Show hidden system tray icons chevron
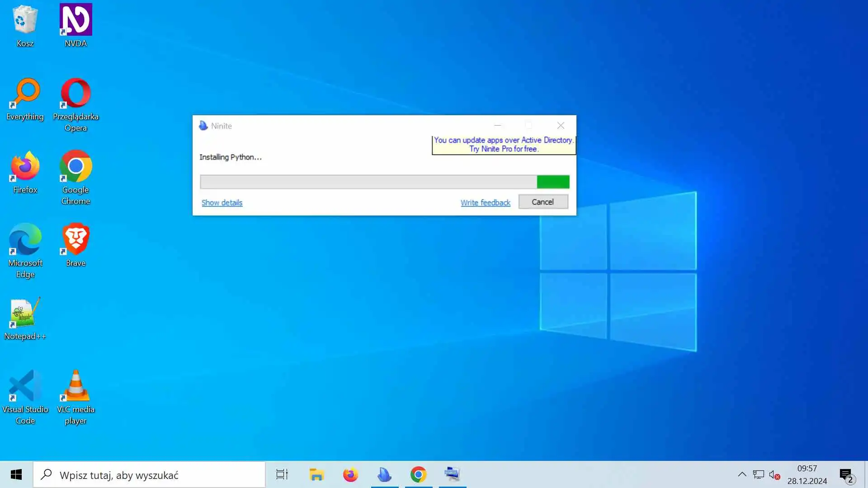The width and height of the screenshot is (868, 488). (742, 474)
